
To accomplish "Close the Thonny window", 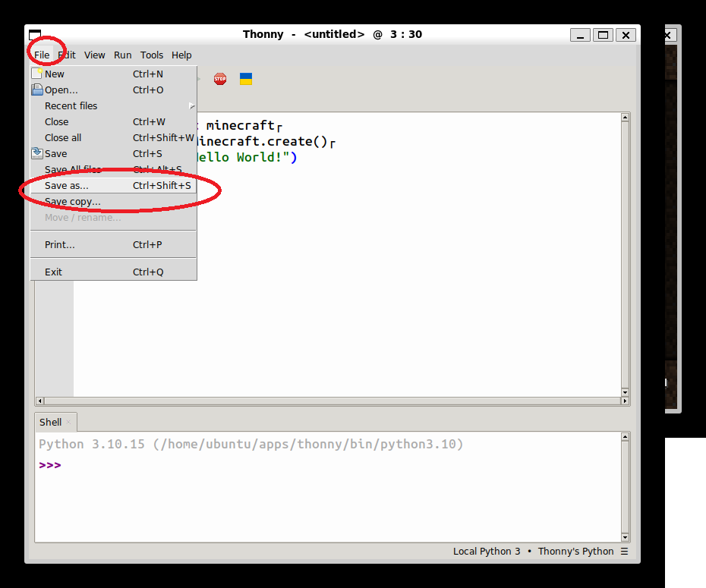I will pos(626,35).
